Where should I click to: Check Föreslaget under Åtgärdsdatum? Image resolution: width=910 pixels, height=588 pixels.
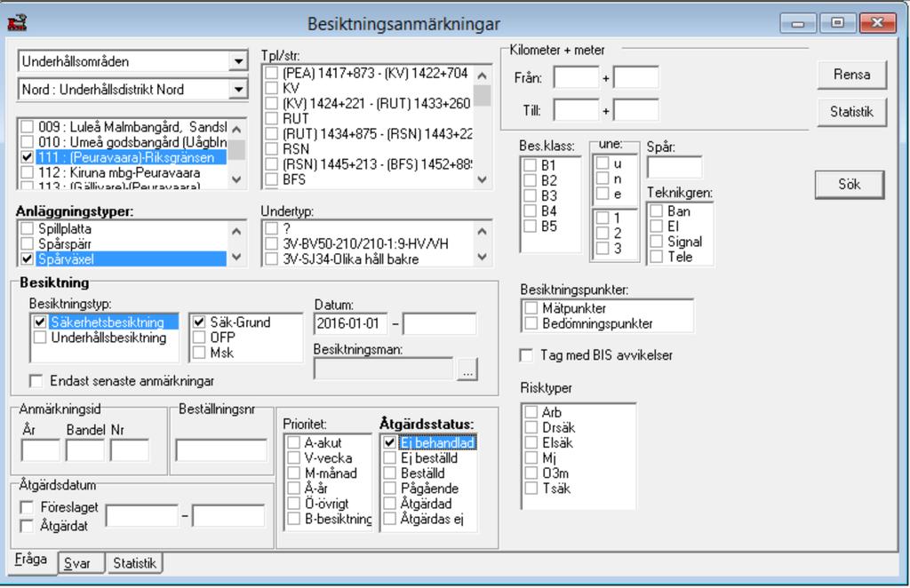pyautogui.click(x=26, y=507)
